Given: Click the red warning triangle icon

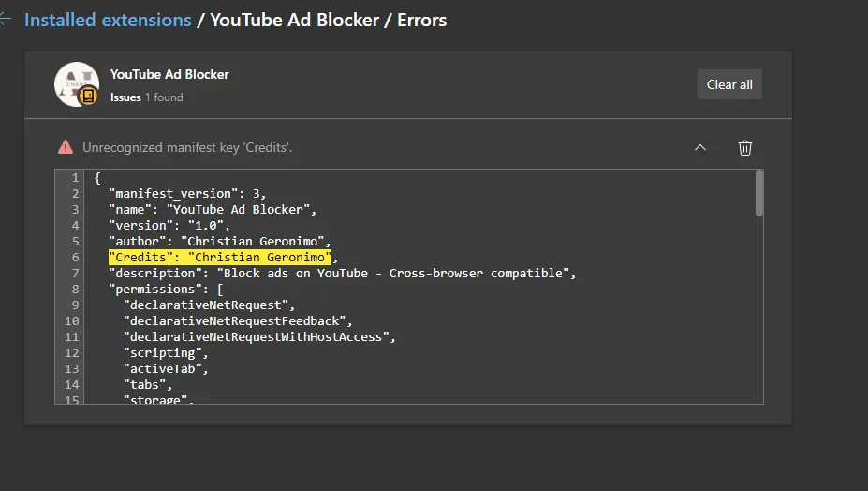Looking at the screenshot, I should coord(66,147).
